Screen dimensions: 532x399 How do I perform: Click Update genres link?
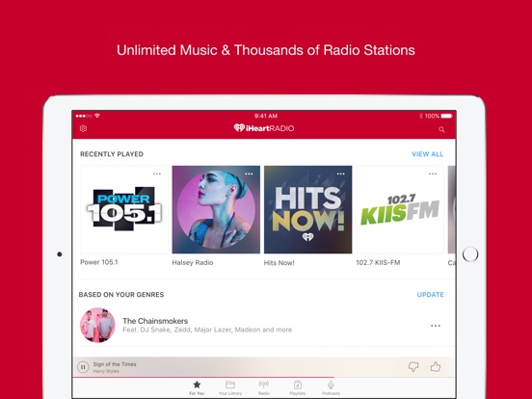point(430,295)
